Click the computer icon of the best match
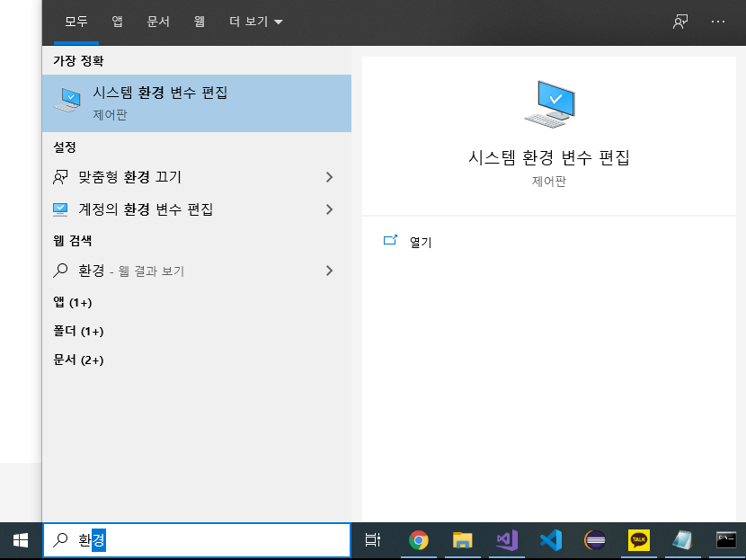 [67, 100]
